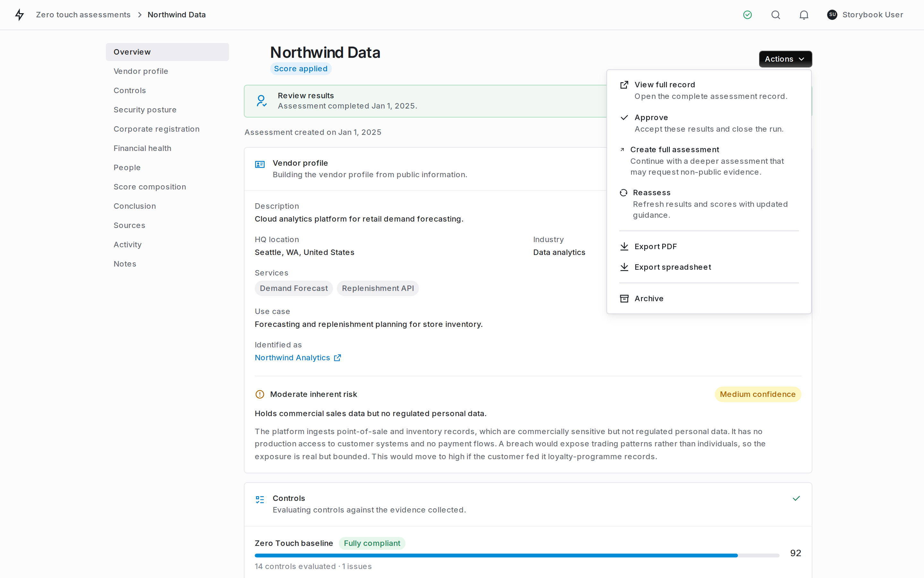Screen dimensions: 924x578
Task: Click the lightning bolt app logo
Action: coord(20,14)
